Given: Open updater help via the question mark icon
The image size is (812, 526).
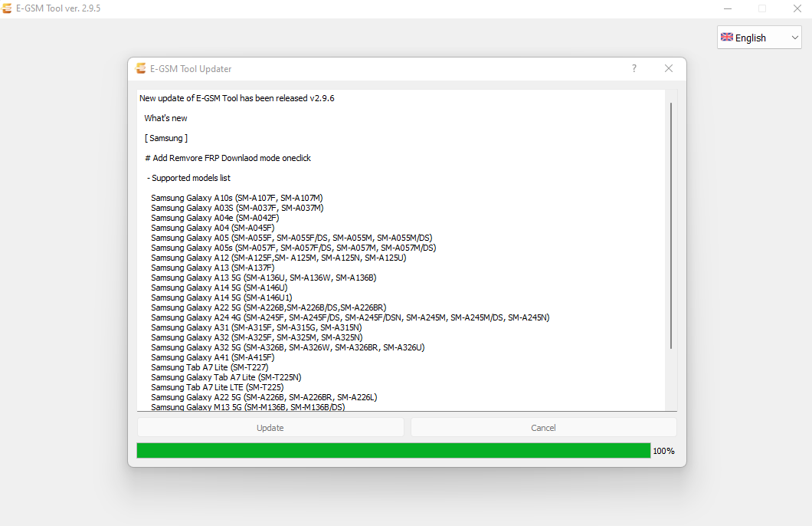Looking at the screenshot, I should tap(634, 68).
